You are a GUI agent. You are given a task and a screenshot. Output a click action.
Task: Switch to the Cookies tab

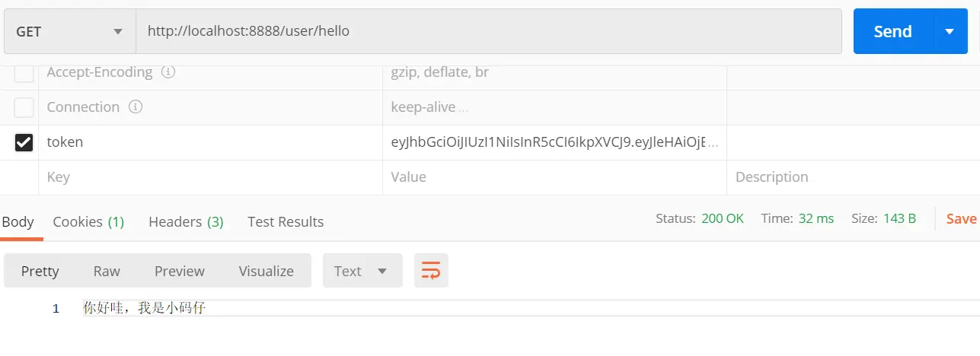click(88, 221)
